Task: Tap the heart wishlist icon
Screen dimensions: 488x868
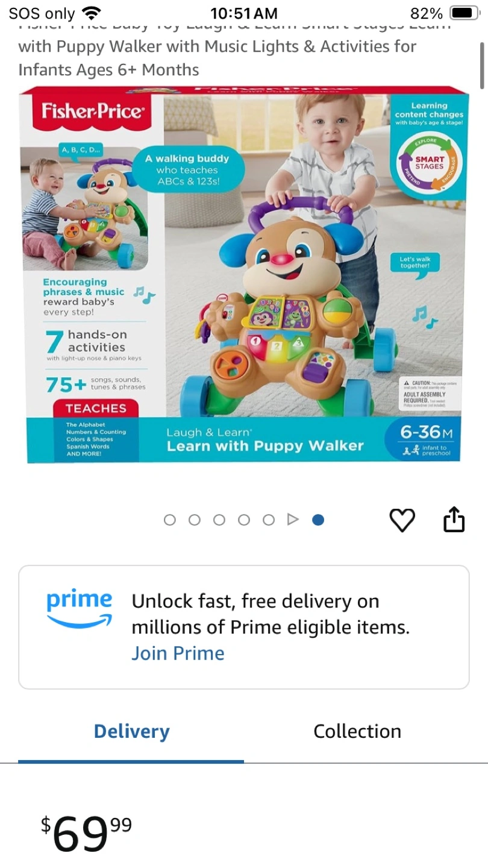Action: (402, 520)
